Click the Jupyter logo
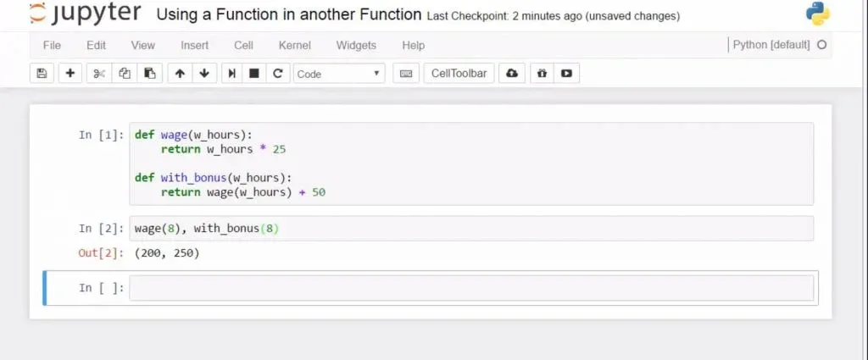This screenshot has width=868, height=360. (x=87, y=14)
